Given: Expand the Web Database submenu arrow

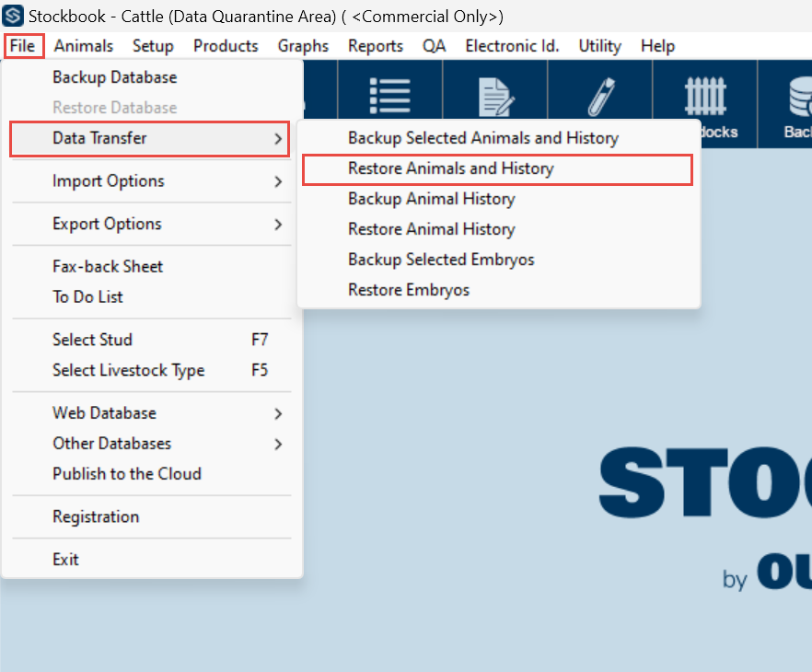Looking at the screenshot, I should tap(278, 413).
